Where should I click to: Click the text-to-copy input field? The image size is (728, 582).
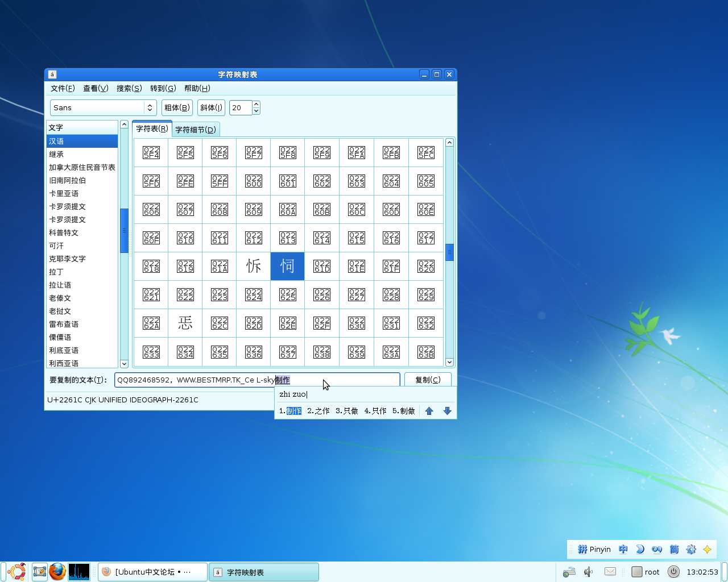coord(257,380)
